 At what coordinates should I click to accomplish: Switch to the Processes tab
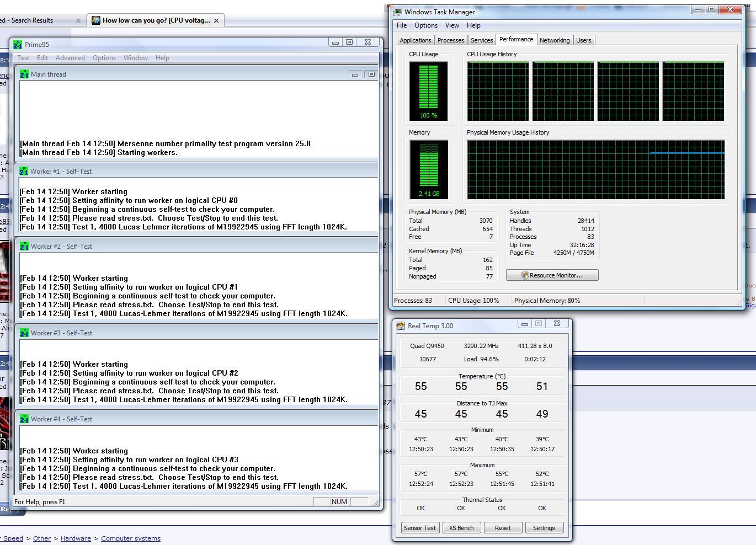click(x=451, y=40)
